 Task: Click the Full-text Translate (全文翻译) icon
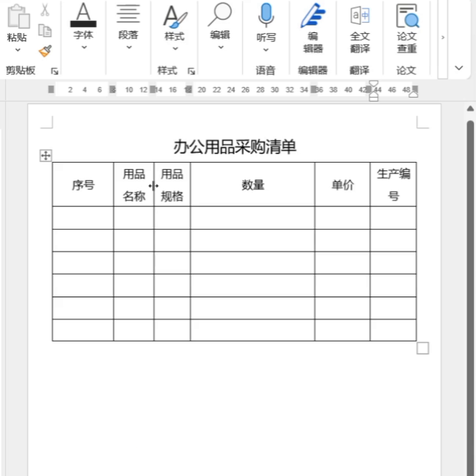point(360,15)
